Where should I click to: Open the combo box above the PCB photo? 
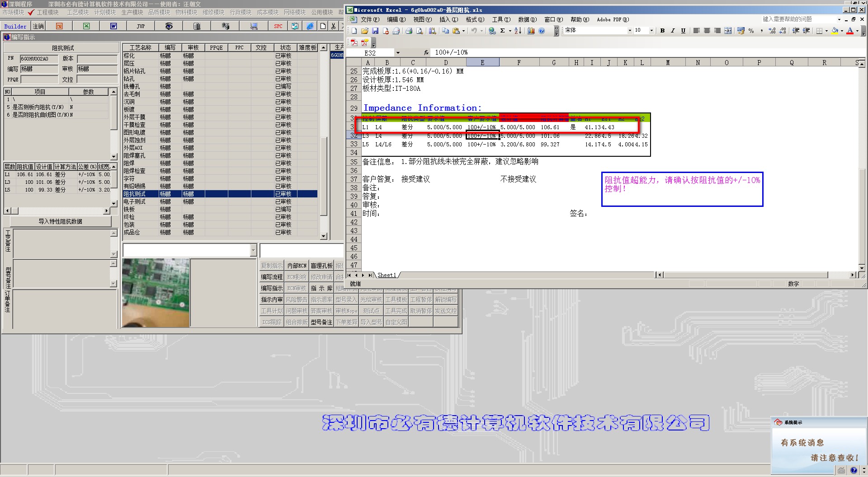coord(190,250)
